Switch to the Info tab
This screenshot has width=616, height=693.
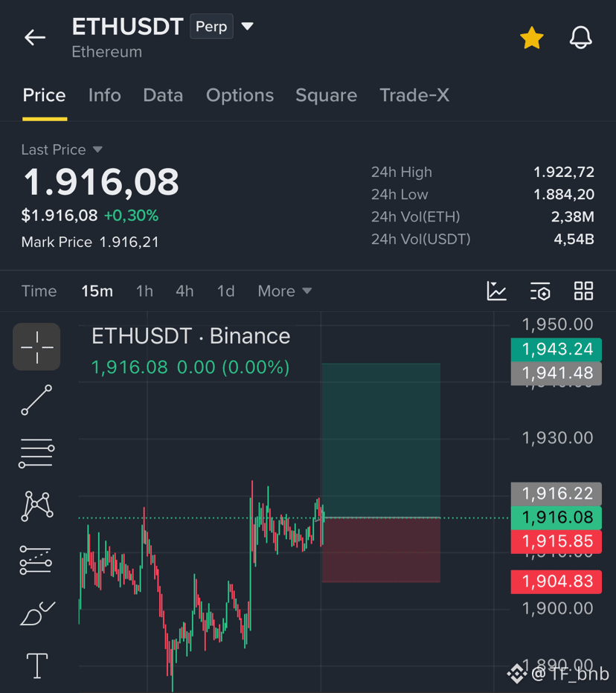pos(104,95)
